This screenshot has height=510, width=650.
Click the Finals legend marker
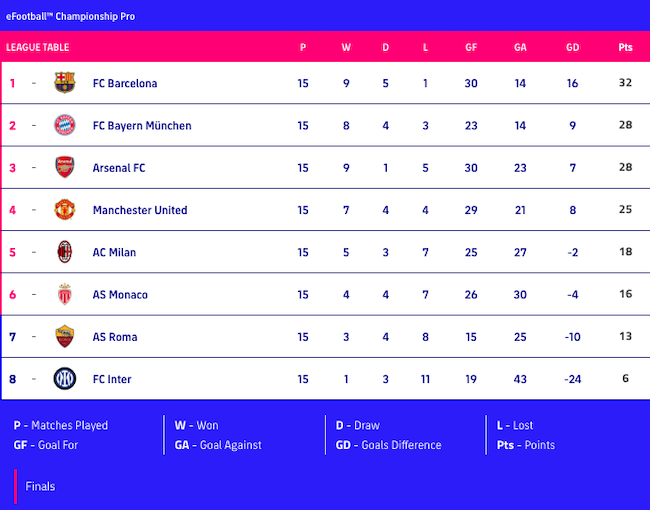[x=16, y=486]
